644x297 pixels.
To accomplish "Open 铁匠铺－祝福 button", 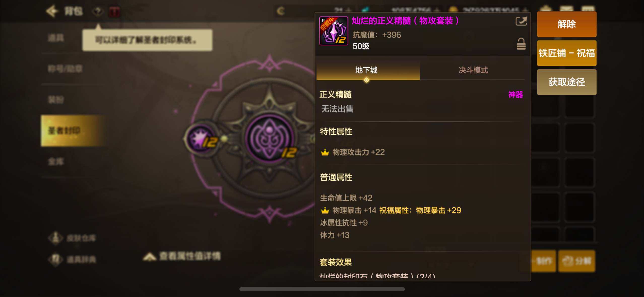I will click(x=566, y=53).
